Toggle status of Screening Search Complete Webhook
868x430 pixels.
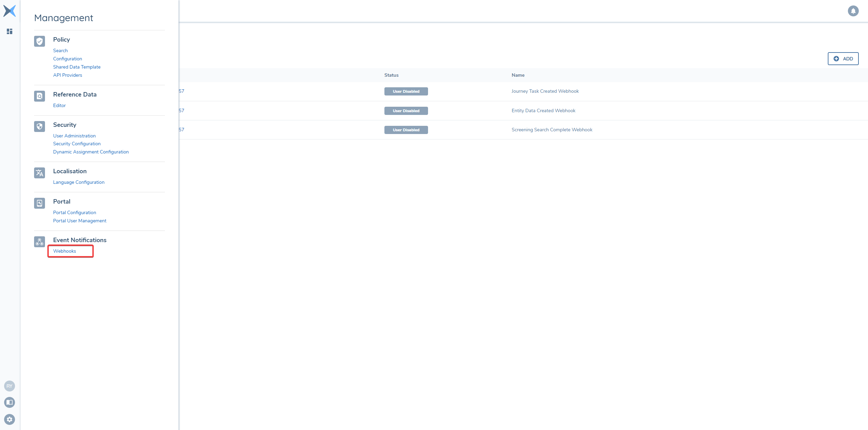pyautogui.click(x=406, y=130)
